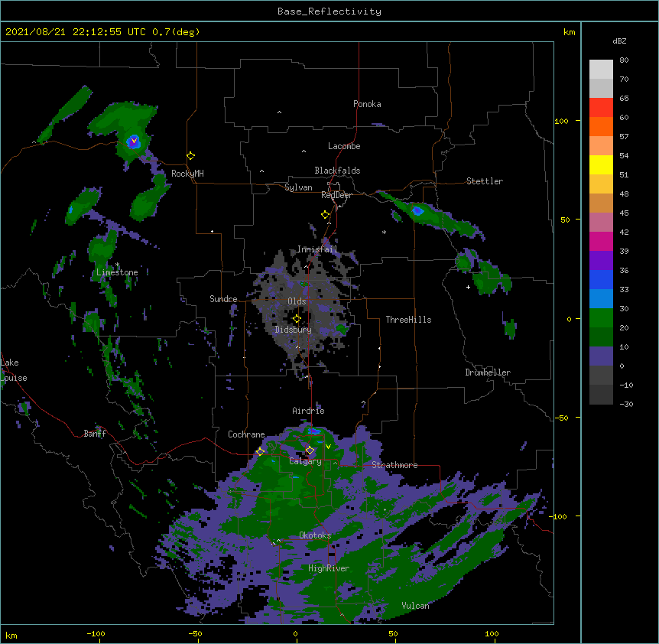Click the yellow diamond marker south of RedDeer
The width and height of the screenshot is (659, 644).
(x=325, y=215)
